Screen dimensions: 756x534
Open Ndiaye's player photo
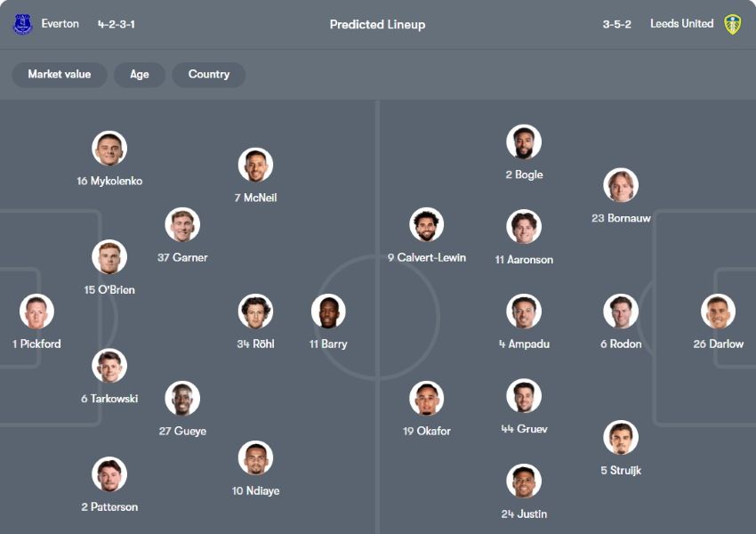pyautogui.click(x=255, y=458)
